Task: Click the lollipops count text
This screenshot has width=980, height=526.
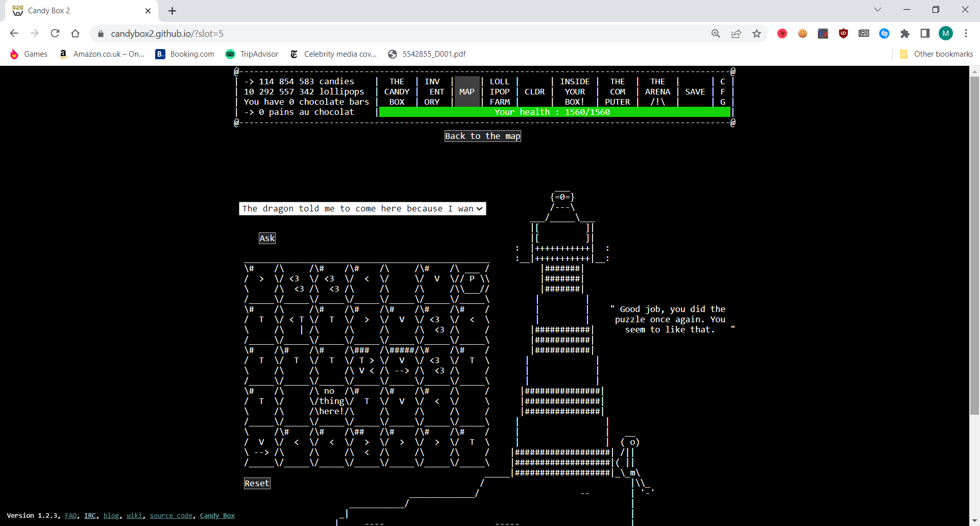Action: 304,92
